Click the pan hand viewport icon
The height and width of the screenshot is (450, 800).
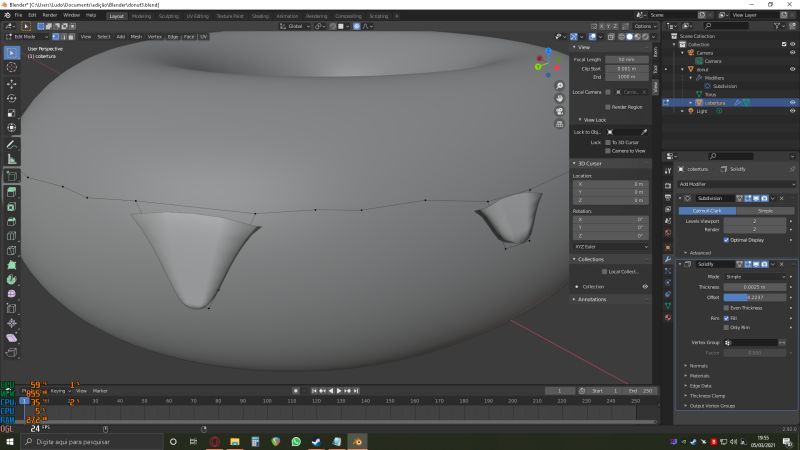[x=559, y=98]
